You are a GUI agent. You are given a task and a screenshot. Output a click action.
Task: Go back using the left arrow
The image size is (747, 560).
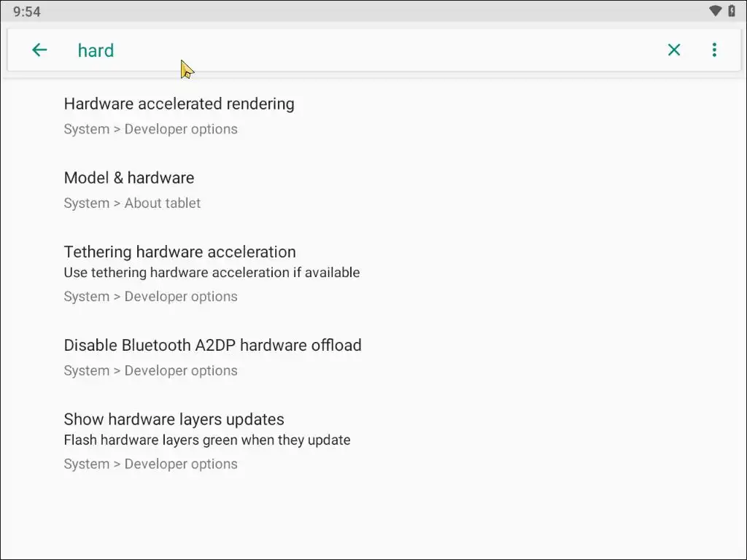click(x=39, y=50)
